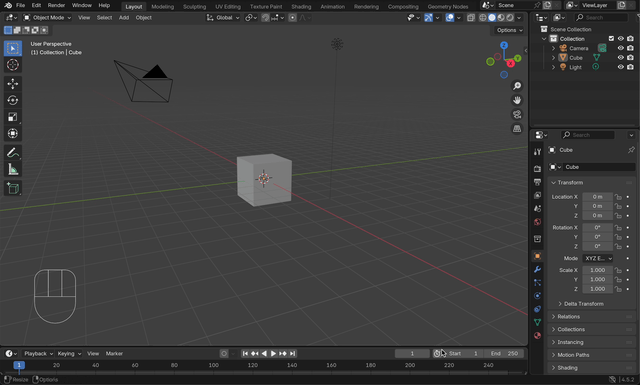640x385 pixels.
Task: Switch perspective/orthographic grid icon
Action: [x=517, y=129]
